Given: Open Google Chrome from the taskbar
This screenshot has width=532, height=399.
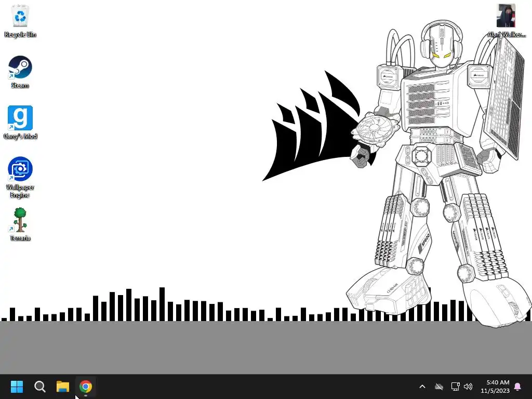Looking at the screenshot, I should point(86,387).
